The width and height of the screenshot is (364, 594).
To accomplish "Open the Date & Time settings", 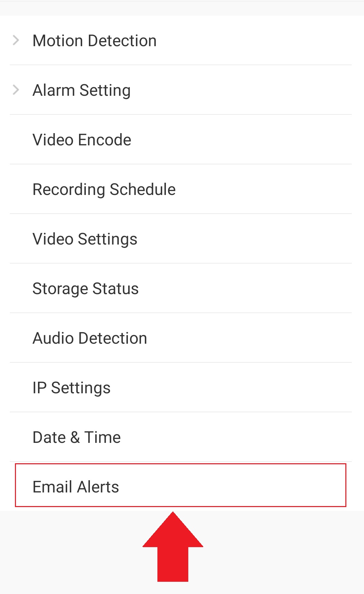I will (x=77, y=437).
